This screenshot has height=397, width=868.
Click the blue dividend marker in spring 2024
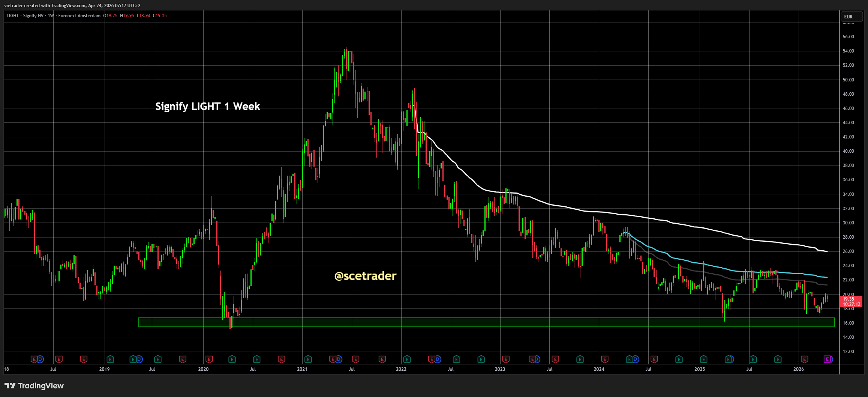636,359
